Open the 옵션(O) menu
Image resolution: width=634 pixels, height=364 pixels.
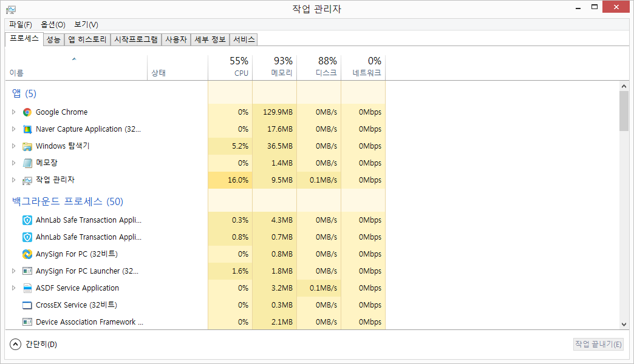(x=53, y=25)
